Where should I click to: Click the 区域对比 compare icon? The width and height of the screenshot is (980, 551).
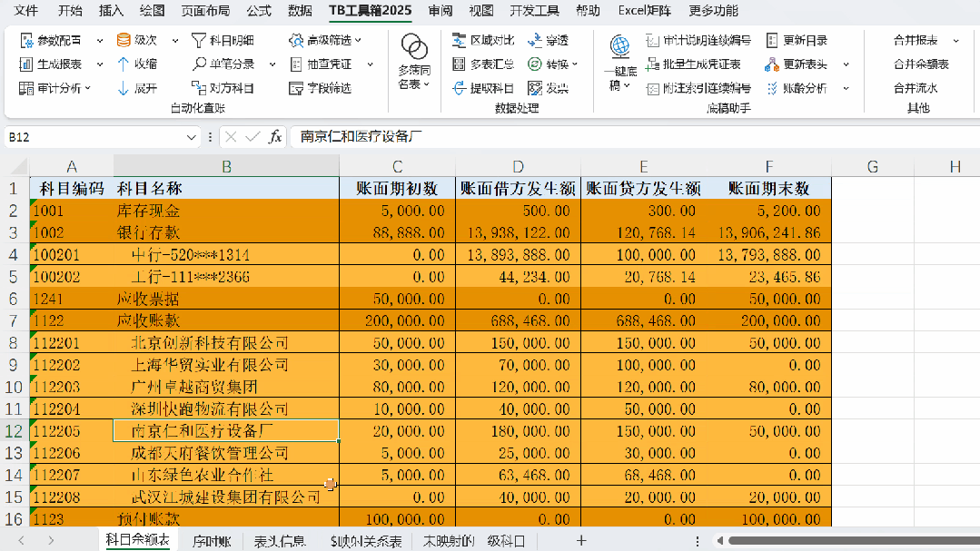[460, 41]
